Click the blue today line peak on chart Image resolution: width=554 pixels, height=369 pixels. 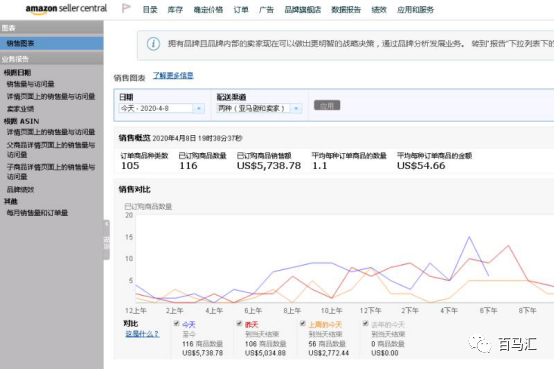[469, 237]
